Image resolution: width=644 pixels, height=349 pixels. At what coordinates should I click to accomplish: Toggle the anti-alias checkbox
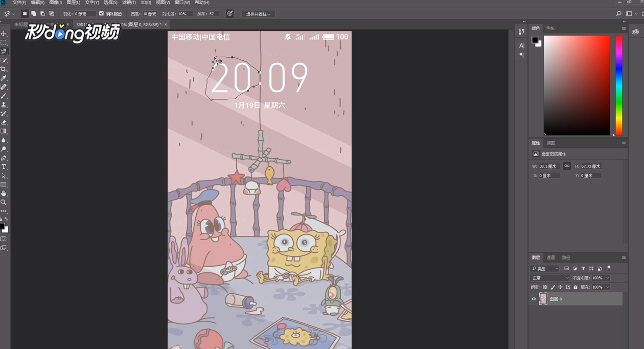pyautogui.click(x=101, y=14)
